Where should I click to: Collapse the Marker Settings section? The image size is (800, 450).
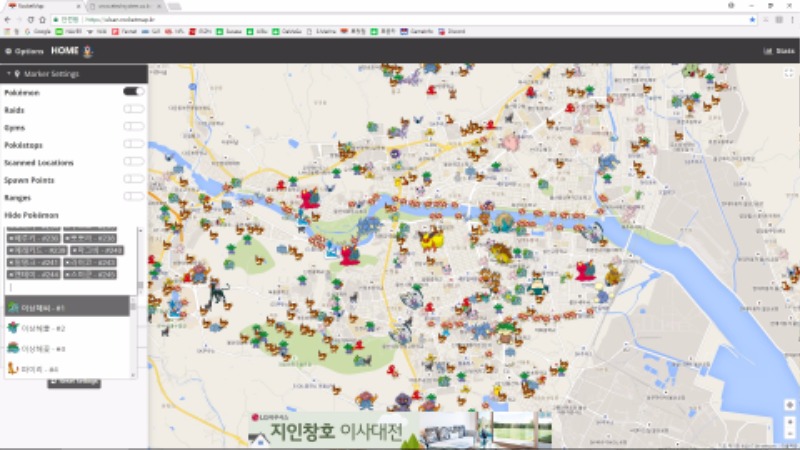pyautogui.click(x=74, y=74)
